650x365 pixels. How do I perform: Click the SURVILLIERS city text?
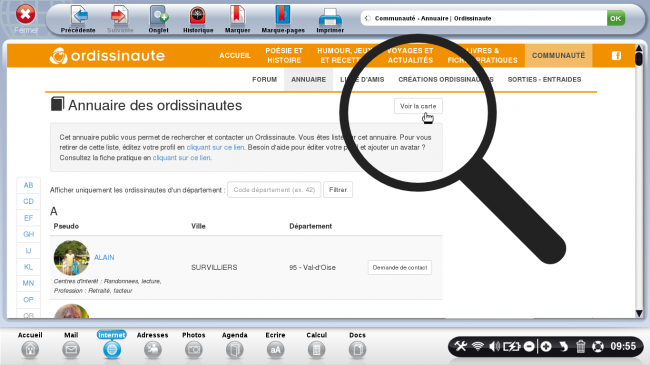[x=214, y=268]
